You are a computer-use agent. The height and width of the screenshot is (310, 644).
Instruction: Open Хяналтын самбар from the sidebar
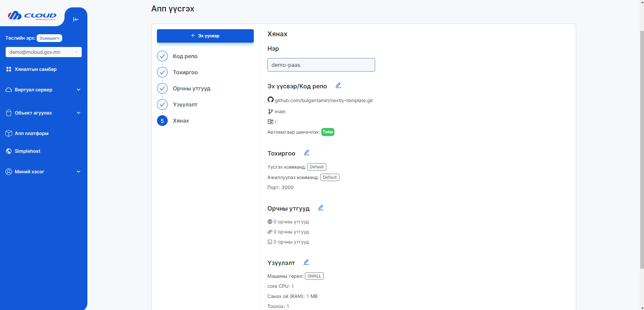click(35, 69)
